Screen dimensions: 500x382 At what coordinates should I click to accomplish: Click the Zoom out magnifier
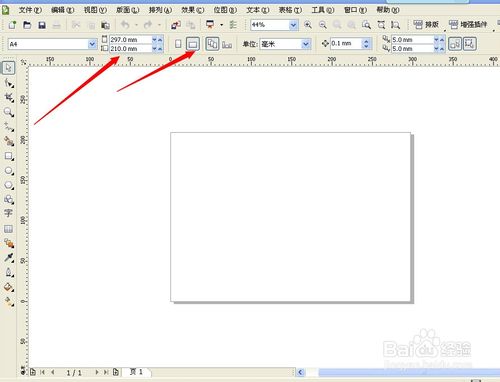[x=322, y=25]
